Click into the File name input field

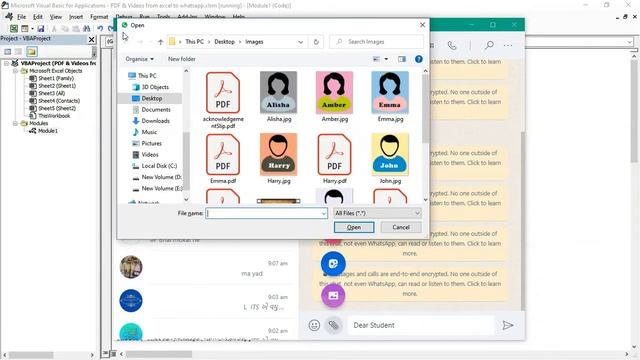(x=263, y=213)
